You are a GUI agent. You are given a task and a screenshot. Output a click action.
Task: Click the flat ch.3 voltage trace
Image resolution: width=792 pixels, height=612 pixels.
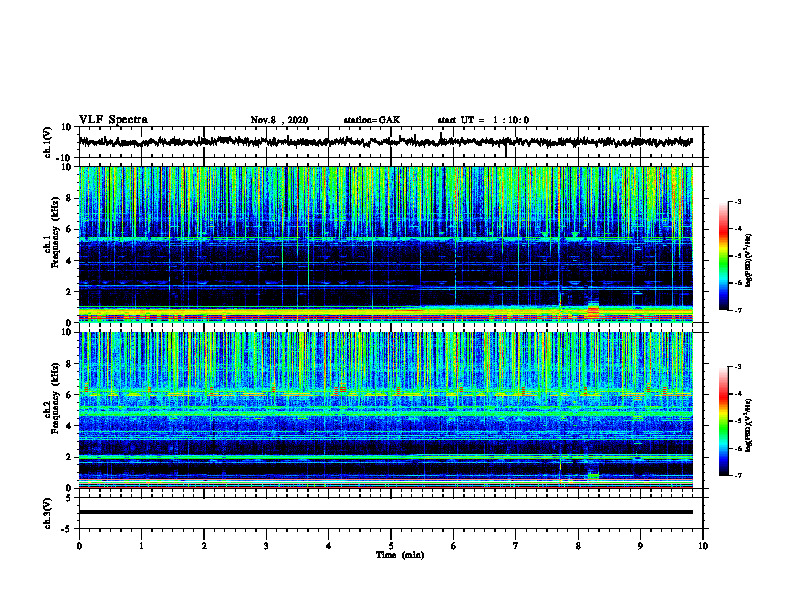[385, 512]
